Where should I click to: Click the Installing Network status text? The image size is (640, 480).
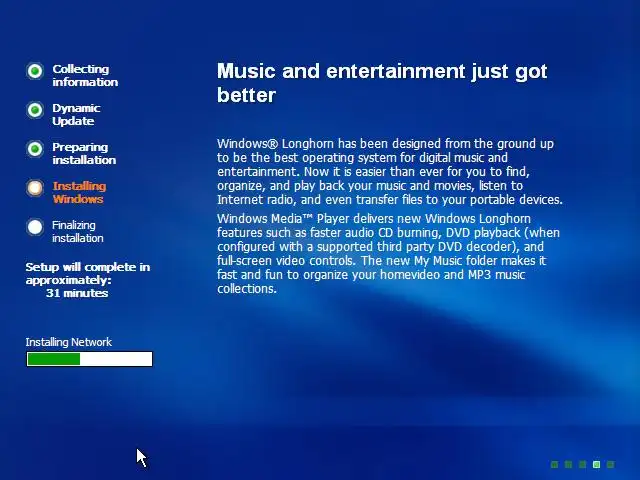[x=69, y=342]
